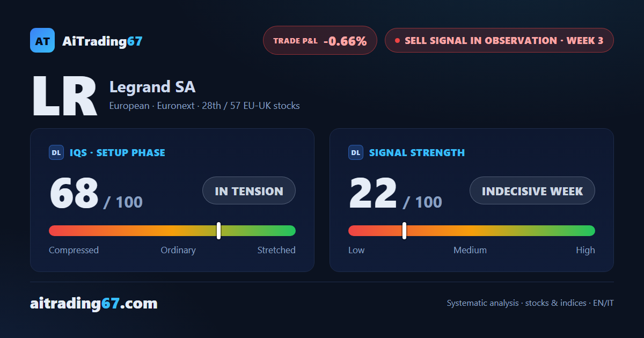Select the Trade P&L -0.66% pill

pyautogui.click(x=320, y=40)
